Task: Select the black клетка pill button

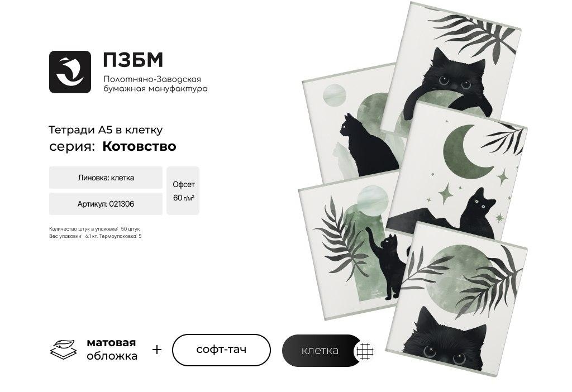Action: (320, 351)
